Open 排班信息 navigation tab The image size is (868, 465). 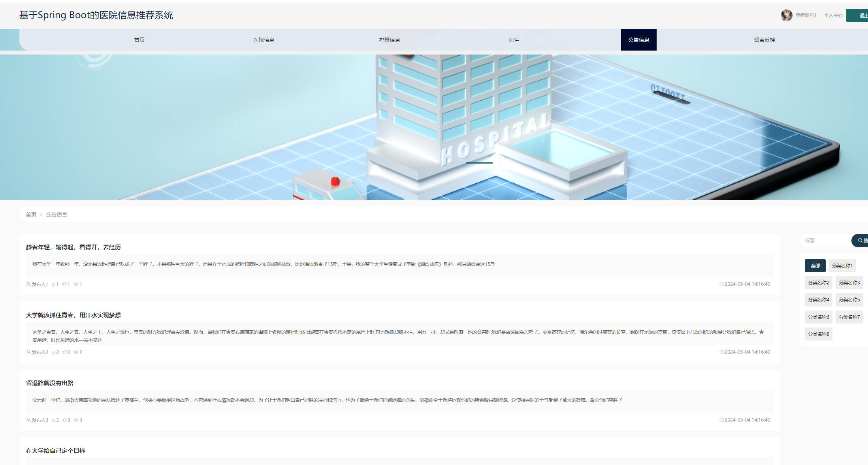pos(390,40)
